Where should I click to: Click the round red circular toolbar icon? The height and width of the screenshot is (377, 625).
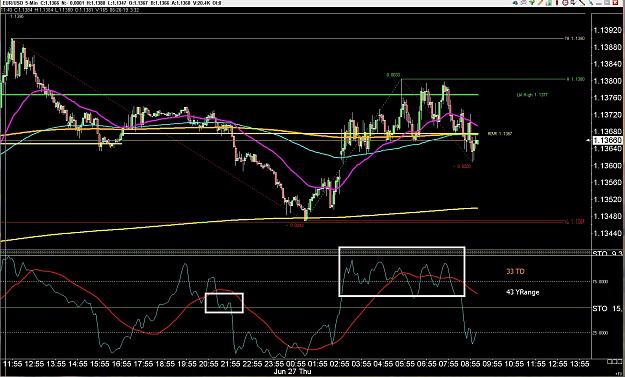point(565,2)
